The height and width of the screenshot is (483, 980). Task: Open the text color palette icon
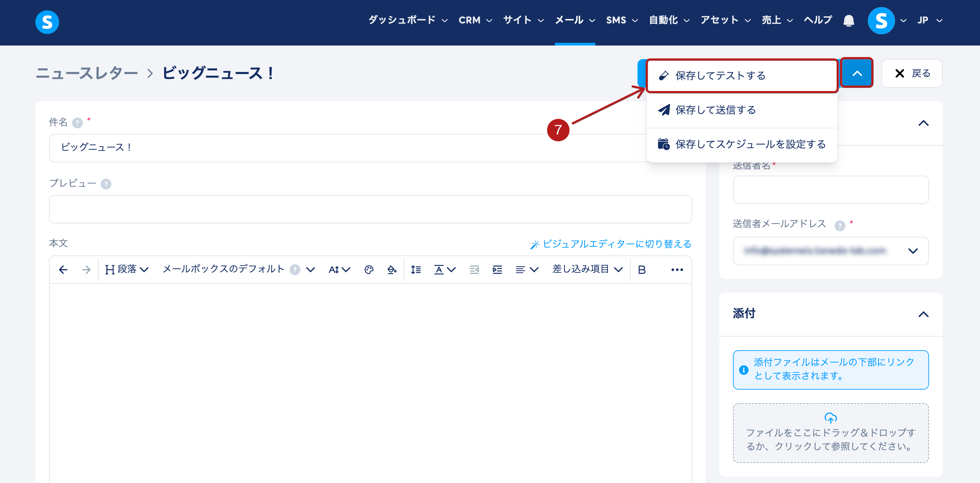coord(369,270)
